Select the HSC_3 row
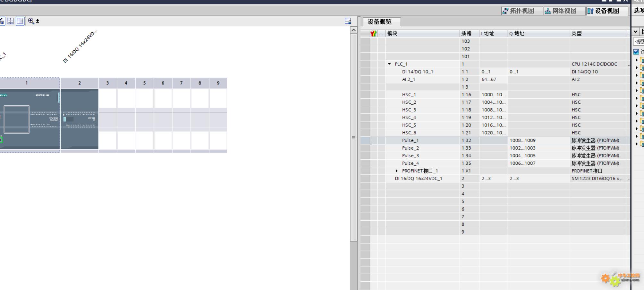The image size is (644, 290). click(495, 110)
